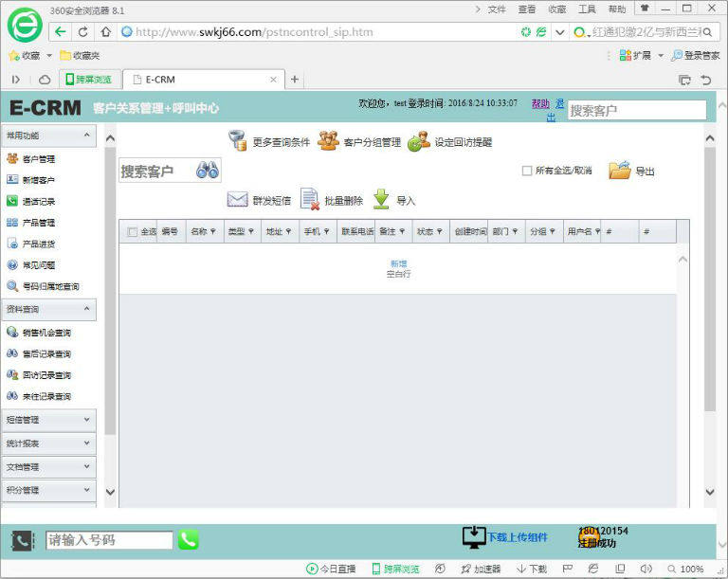The height and width of the screenshot is (579, 728).
Task: Click the 帮助 link in header
Action: click(539, 103)
